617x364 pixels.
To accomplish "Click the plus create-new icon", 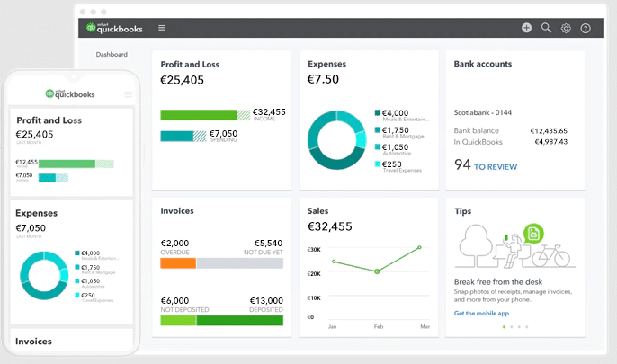I will tap(526, 28).
